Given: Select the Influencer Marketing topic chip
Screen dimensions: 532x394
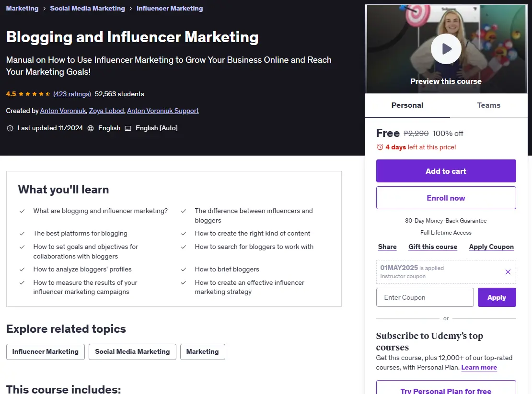Looking at the screenshot, I should tap(46, 352).
